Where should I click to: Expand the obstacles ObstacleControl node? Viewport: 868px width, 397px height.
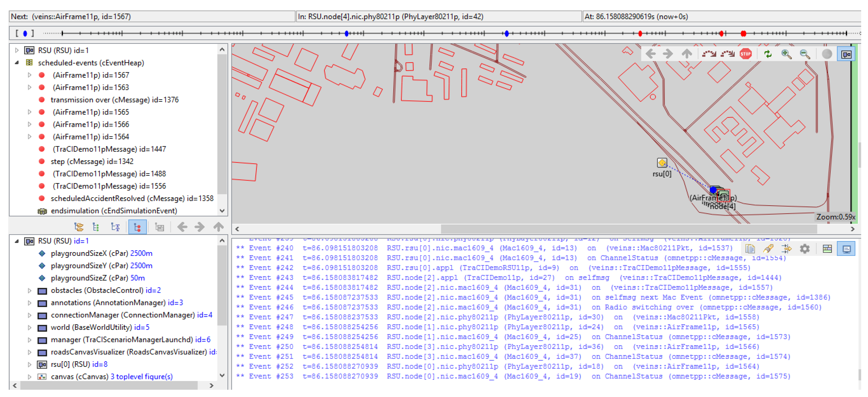(30, 290)
